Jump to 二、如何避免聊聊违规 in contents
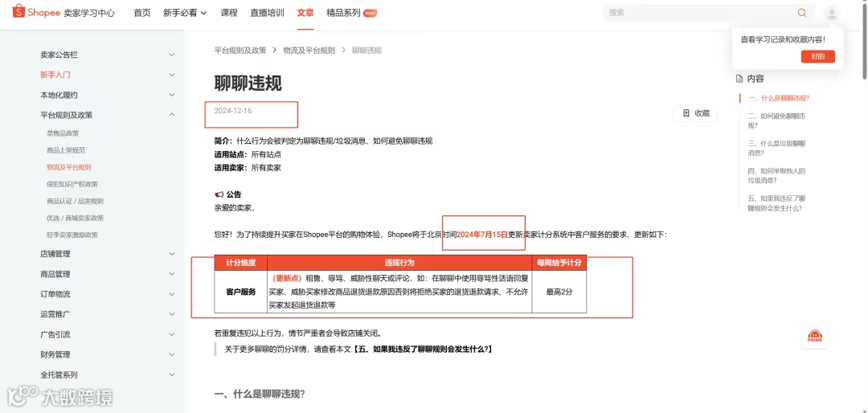This screenshot has width=868, height=413. [776, 121]
